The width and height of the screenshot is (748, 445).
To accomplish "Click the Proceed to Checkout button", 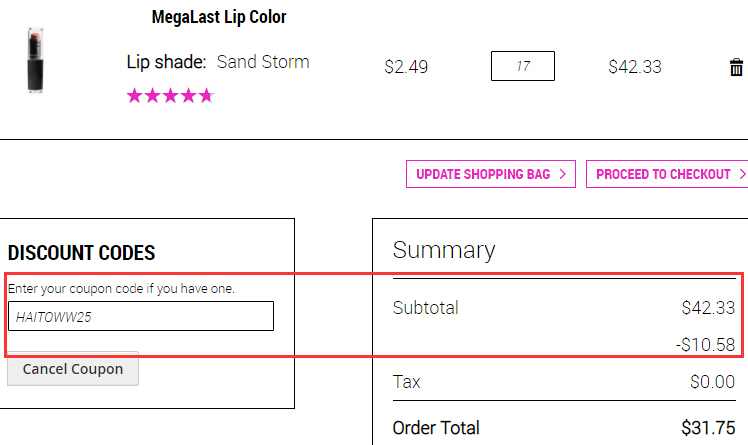I will 667,174.
